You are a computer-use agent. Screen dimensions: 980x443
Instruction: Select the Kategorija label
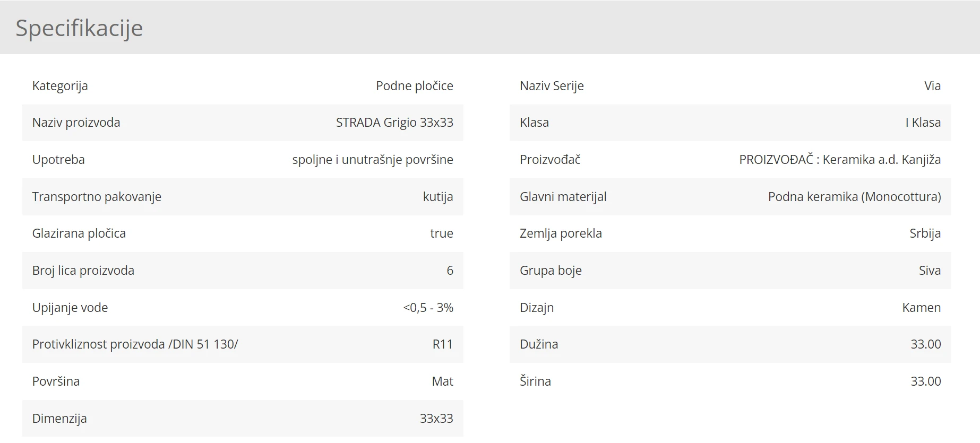coord(60,86)
